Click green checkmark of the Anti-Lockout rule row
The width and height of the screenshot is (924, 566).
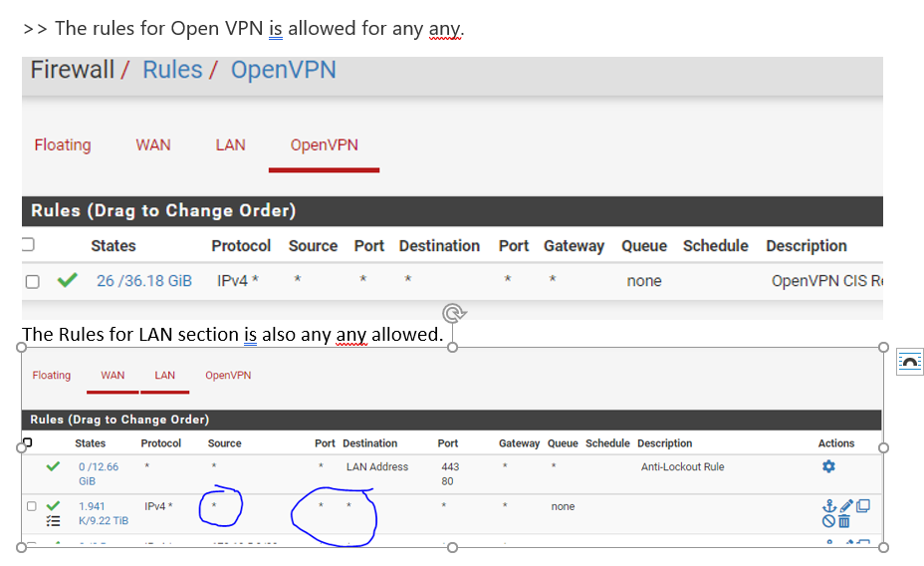coord(53,466)
